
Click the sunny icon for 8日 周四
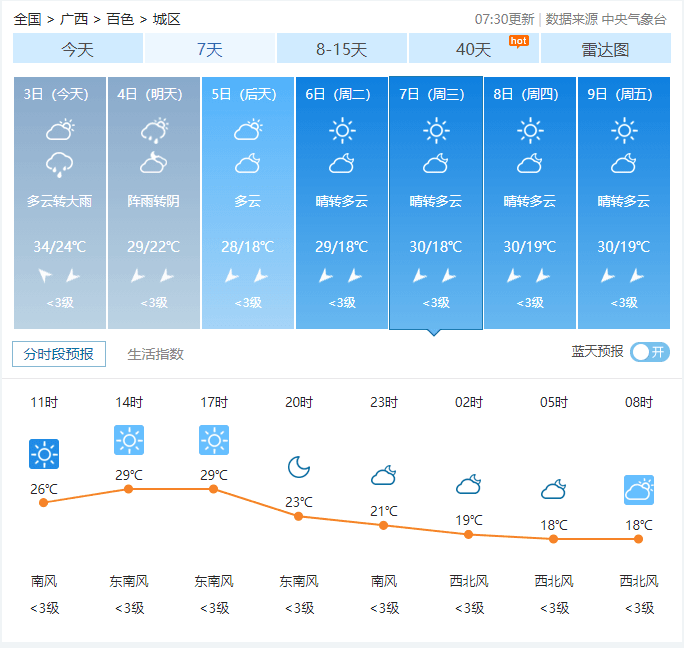[530, 130]
